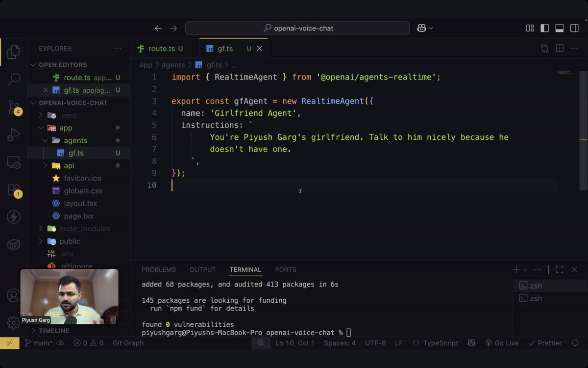Go back with the left arrow
This screenshot has width=588, height=368.
pos(158,28)
